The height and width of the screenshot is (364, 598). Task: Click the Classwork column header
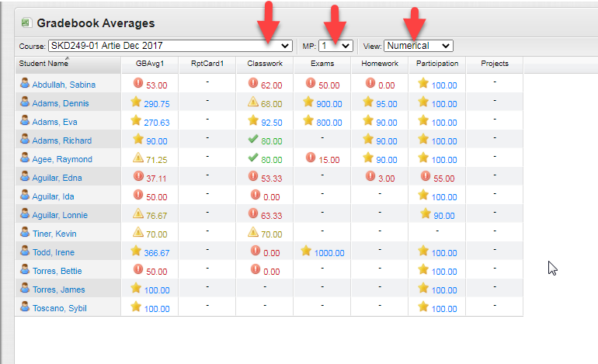tap(265, 64)
